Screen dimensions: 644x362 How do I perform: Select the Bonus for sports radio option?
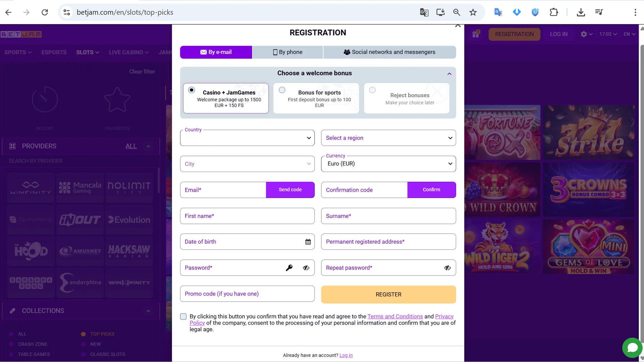tap(282, 90)
